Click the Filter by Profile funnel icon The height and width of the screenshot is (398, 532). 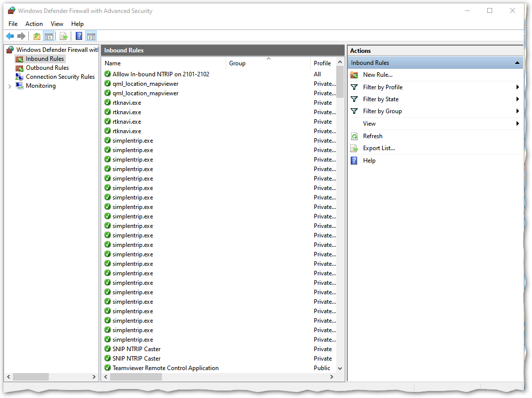tap(354, 87)
